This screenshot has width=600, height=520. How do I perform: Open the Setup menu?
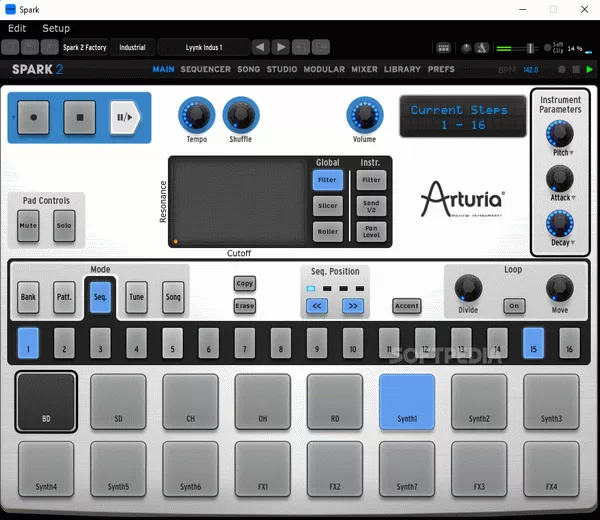point(56,28)
